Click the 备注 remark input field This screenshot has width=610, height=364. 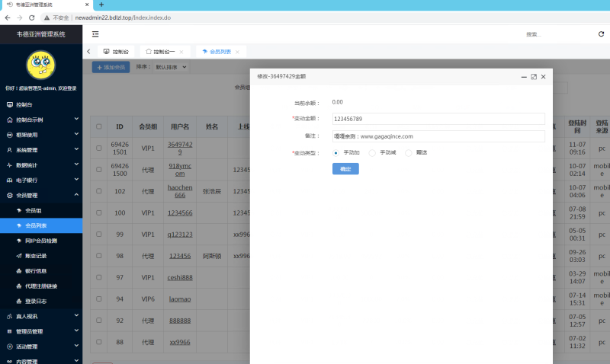coord(438,136)
